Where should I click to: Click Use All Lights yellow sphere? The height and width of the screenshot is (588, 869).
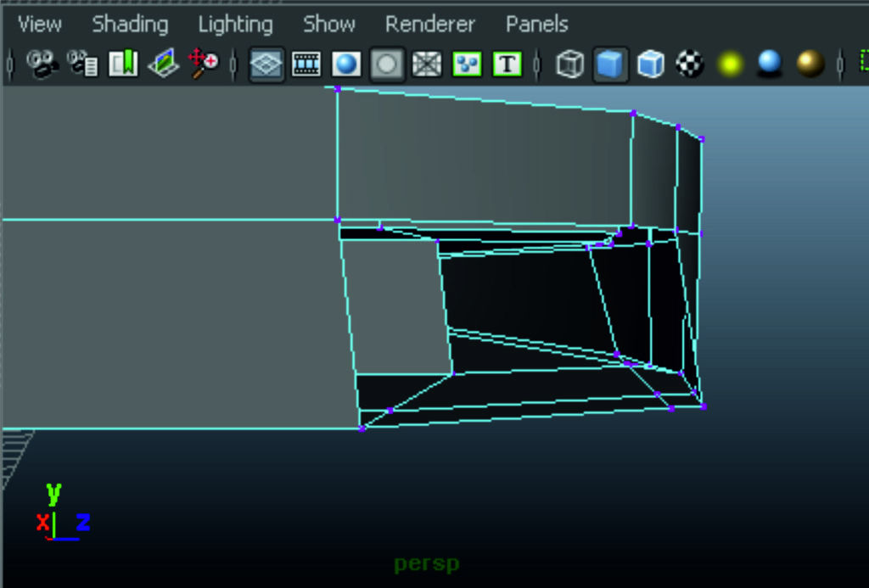pos(731,64)
